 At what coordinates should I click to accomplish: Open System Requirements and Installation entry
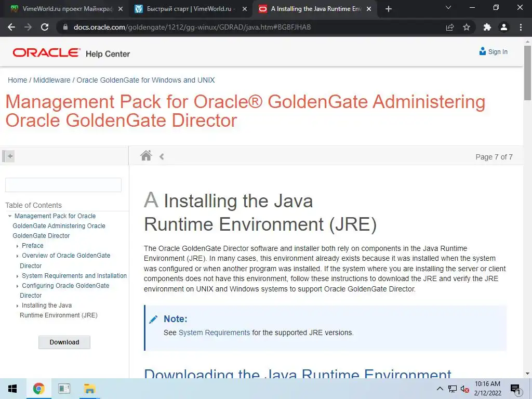pyautogui.click(x=74, y=275)
